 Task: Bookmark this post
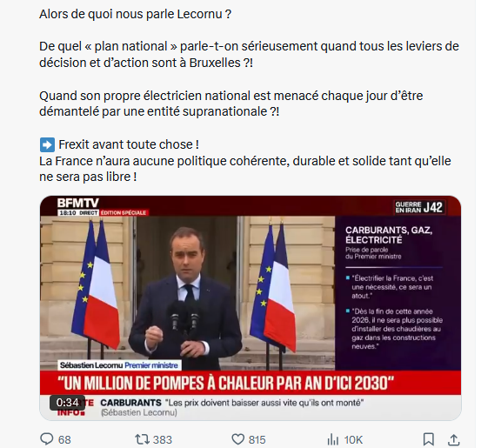(x=428, y=439)
